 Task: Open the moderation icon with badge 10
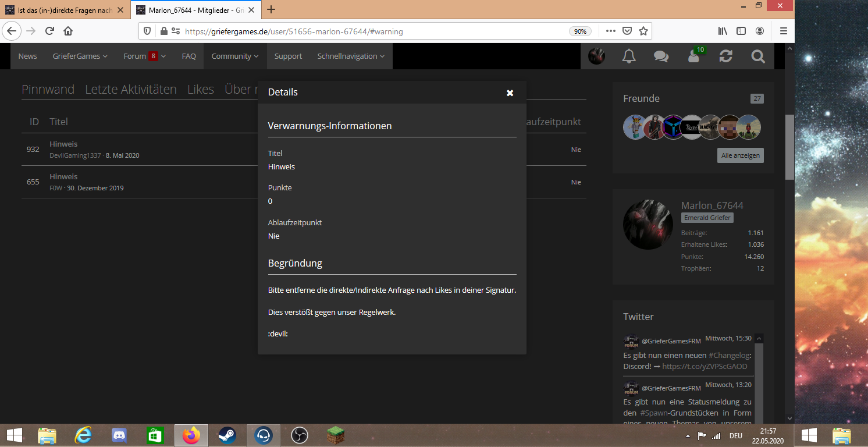(693, 56)
